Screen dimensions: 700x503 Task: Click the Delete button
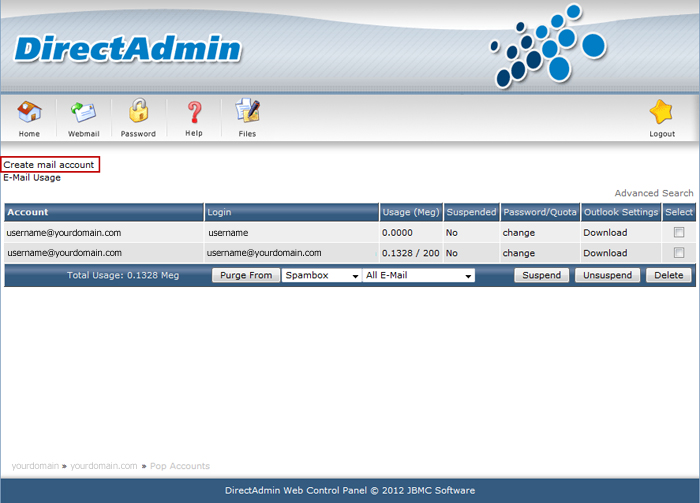(668, 275)
